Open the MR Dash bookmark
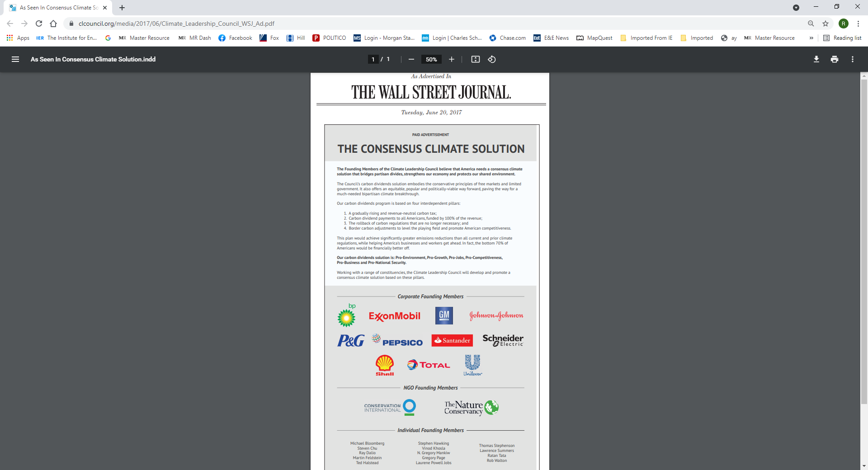 click(195, 38)
